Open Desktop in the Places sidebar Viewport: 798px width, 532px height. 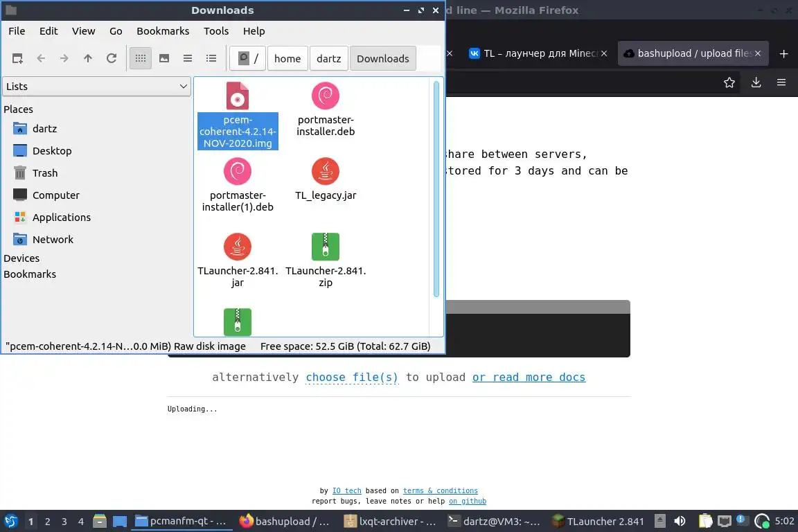[52, 151]
